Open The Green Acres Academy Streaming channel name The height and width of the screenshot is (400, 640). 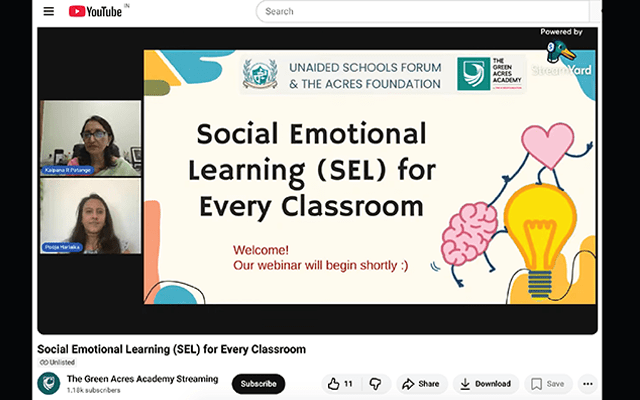142,378
